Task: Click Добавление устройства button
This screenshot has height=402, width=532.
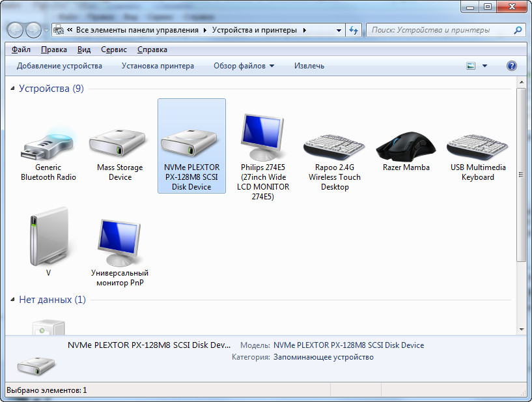Action: click(59, 66)
